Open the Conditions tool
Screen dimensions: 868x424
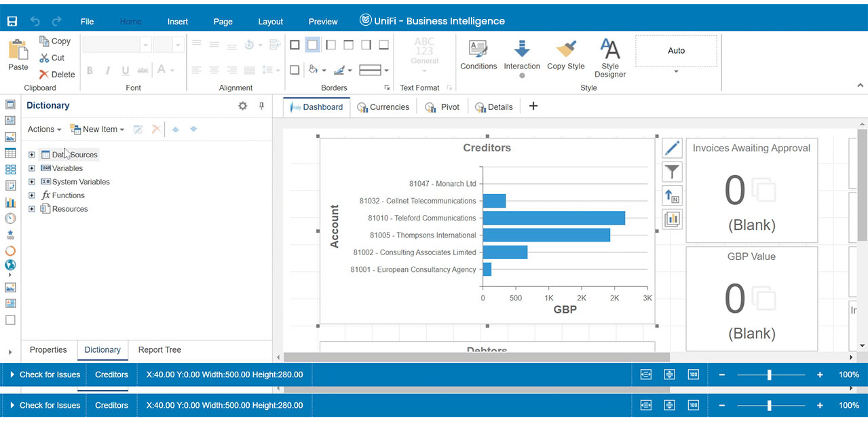click(478, 54)
